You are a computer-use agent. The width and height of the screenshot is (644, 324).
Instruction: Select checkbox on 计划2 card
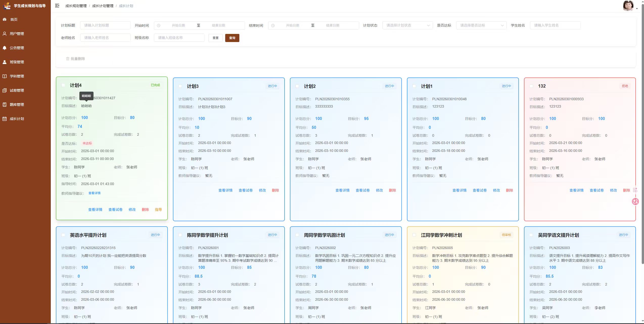(x=297, y=86)
